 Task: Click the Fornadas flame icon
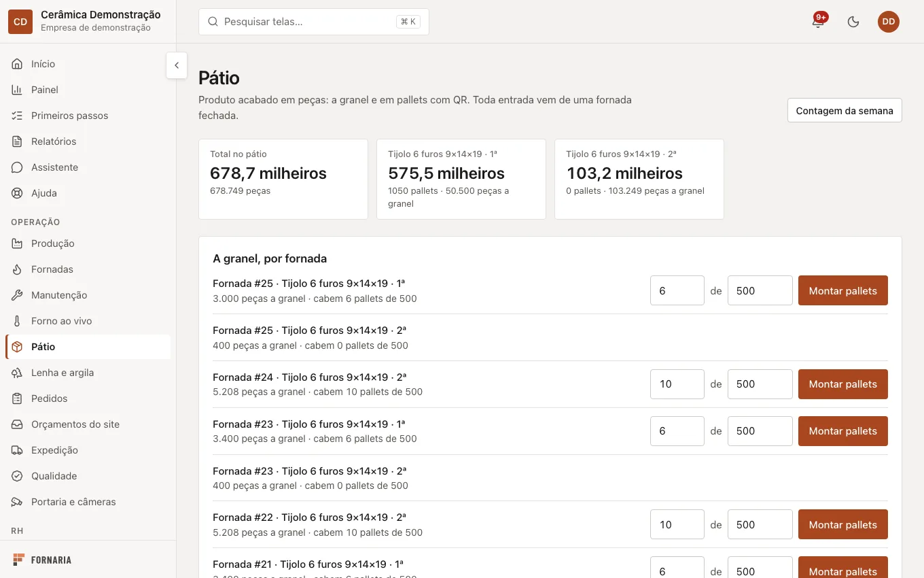(x=17, y=269)
